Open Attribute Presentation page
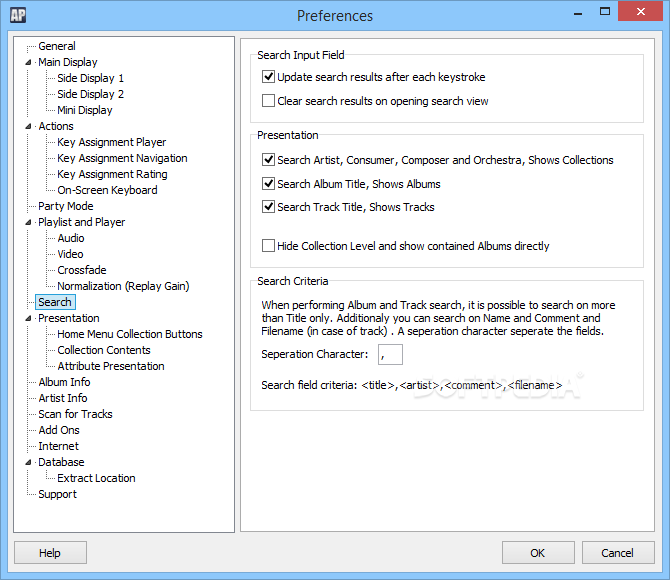Screen dimensions: 670x580 pos(111,366)
